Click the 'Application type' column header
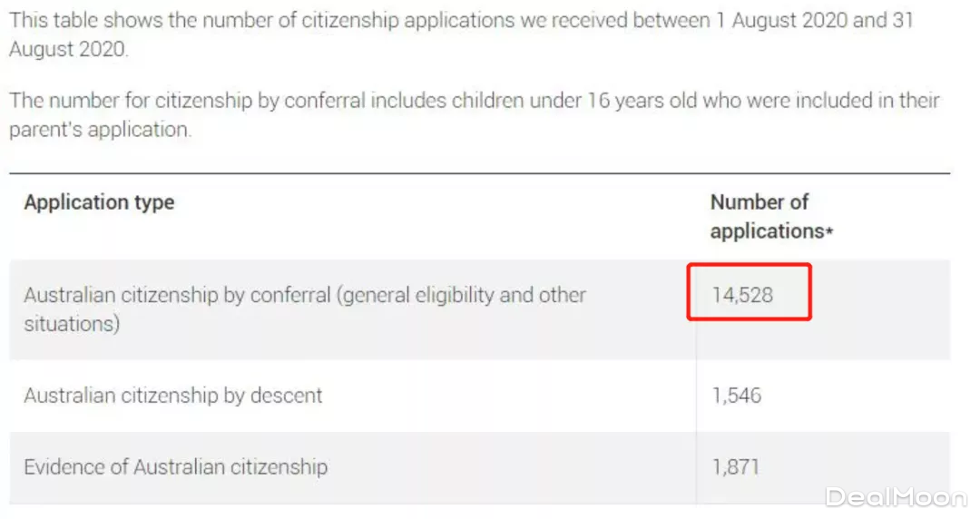Viewport: 980px width, 519px height. 99,202
